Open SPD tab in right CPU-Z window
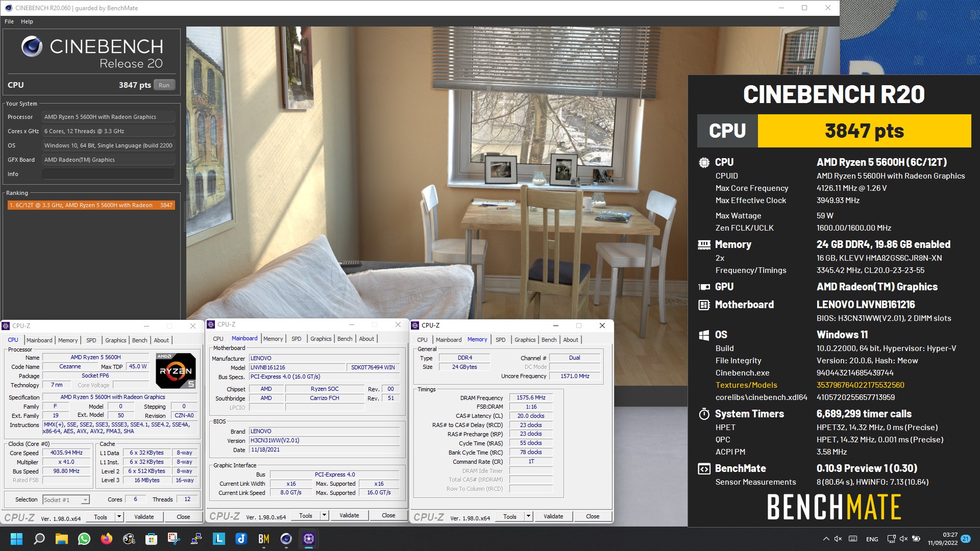This screenshot has height=551, width=980. click(x=501, y=340)
